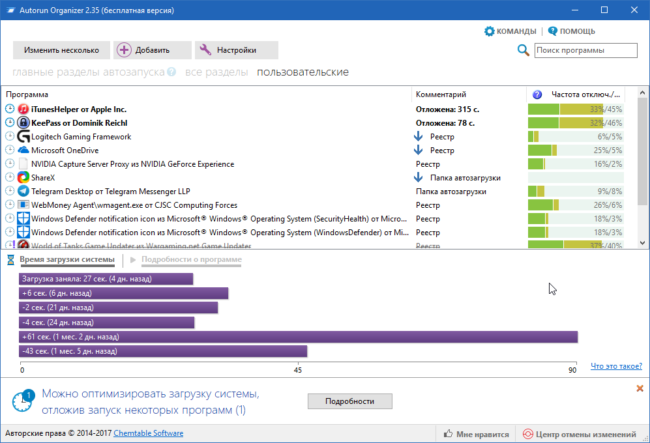
Task: Click the Загрузка заняла: 27 сек. bar
Action: click(x=106, y=279)
